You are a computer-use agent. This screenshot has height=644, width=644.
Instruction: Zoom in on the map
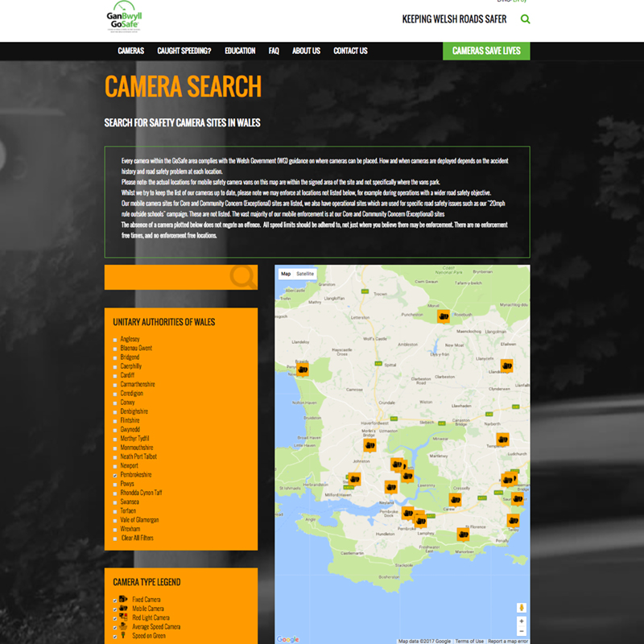pyautogui.click(x=521, y=621)
